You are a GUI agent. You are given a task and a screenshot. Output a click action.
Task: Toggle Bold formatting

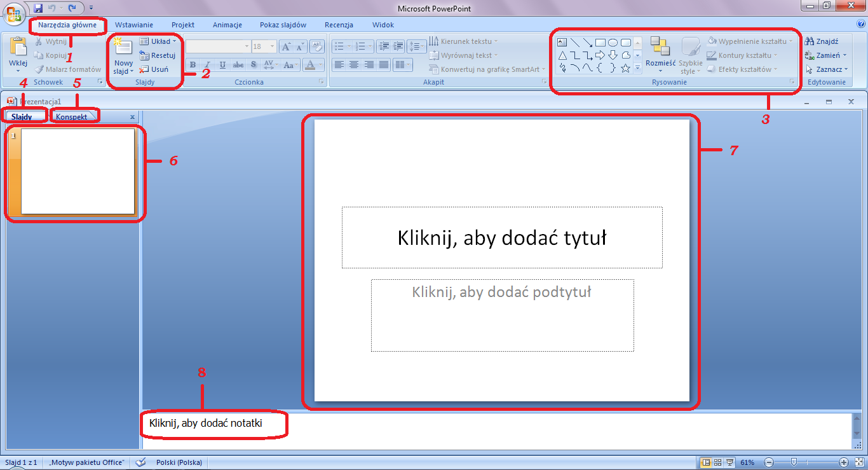[x=193, y=65]
